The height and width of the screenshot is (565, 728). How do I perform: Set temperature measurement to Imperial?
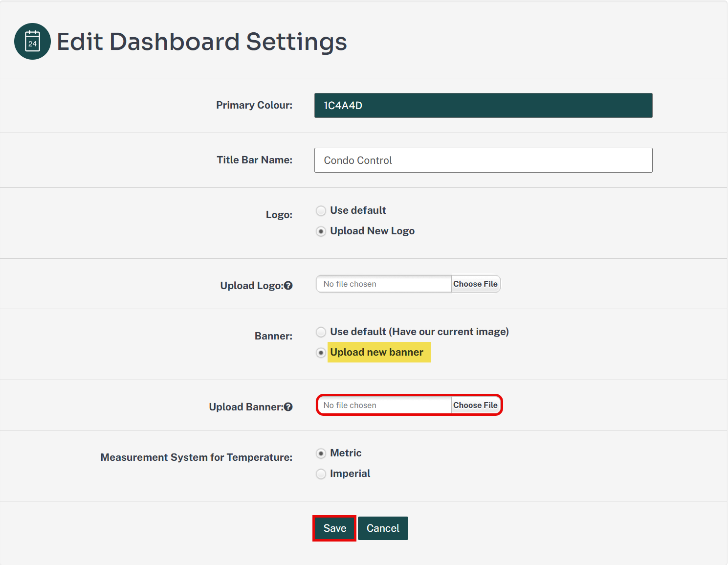pyautogui.click(x=321, y=474)
